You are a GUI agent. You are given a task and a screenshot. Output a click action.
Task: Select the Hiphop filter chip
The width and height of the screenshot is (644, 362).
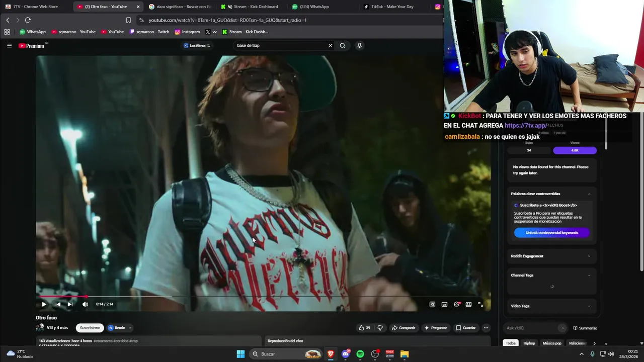(x=529, y=343)
